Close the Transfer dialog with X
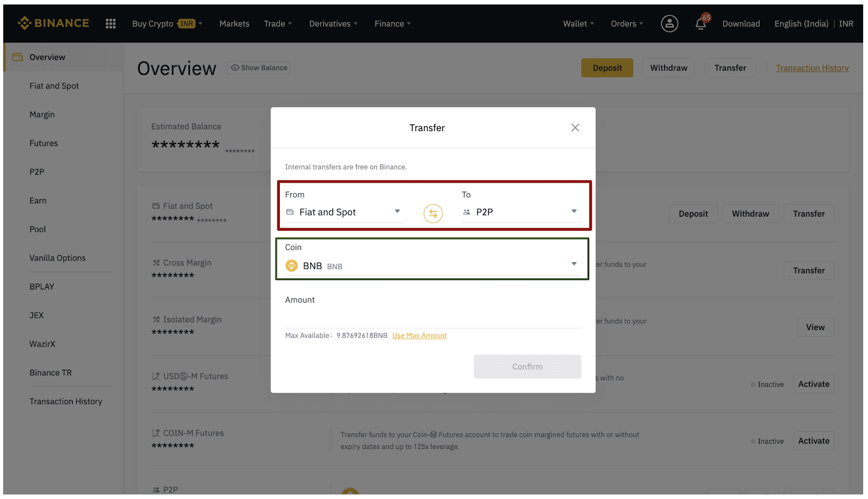This screenshot has height=499, width=868. point(575,128)
